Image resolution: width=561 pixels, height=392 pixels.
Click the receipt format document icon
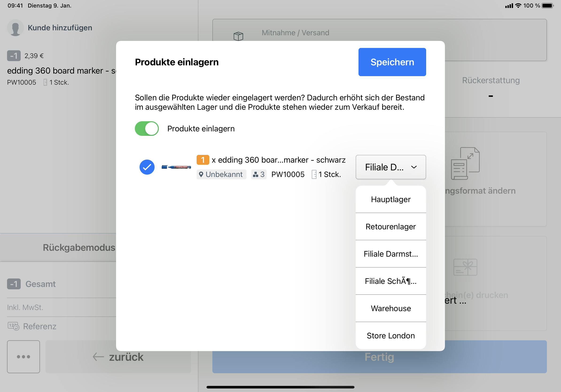click(x=465, y=163)
